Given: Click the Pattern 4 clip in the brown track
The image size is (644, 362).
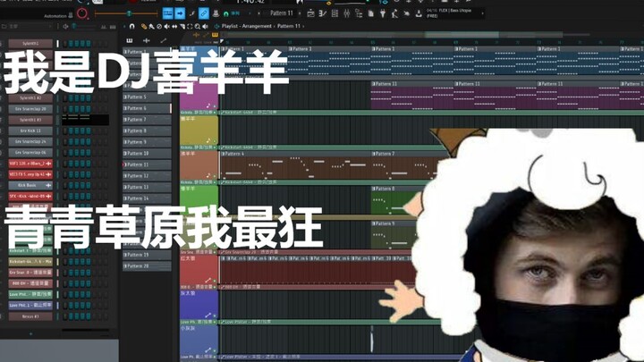Looking at the screenshot, I should [x=295, y=165].
